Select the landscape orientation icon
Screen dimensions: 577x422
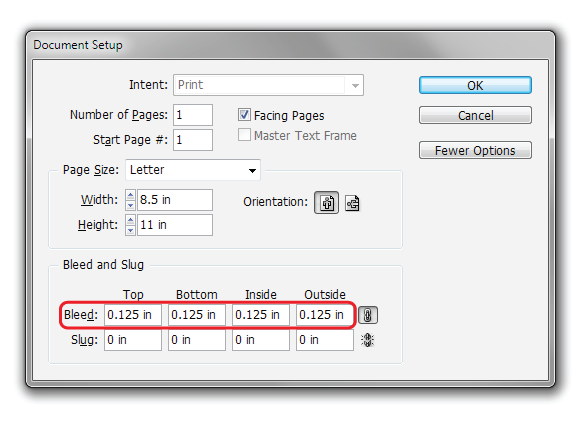point(352,203)
